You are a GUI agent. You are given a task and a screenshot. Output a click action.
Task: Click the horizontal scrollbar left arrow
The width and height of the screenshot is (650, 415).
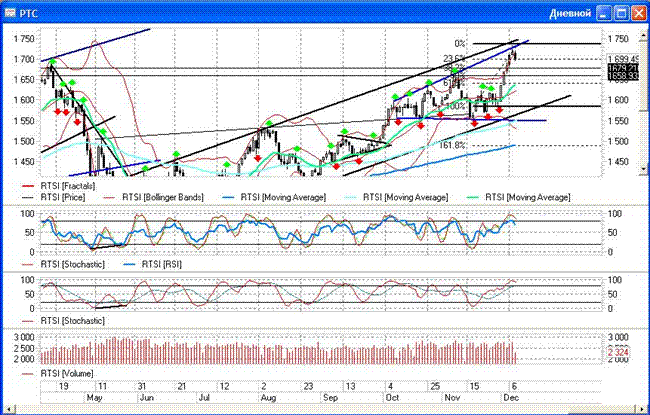9,410
